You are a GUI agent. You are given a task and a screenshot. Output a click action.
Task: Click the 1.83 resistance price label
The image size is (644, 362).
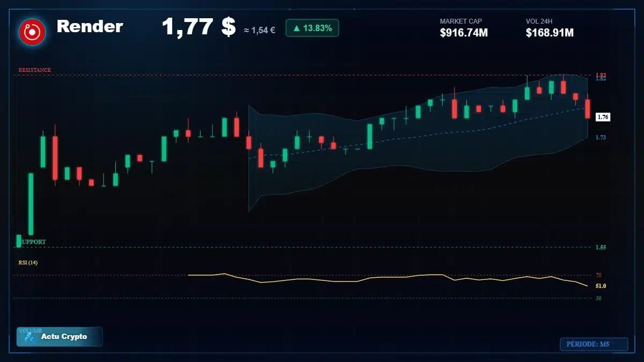tap(601, 75)
